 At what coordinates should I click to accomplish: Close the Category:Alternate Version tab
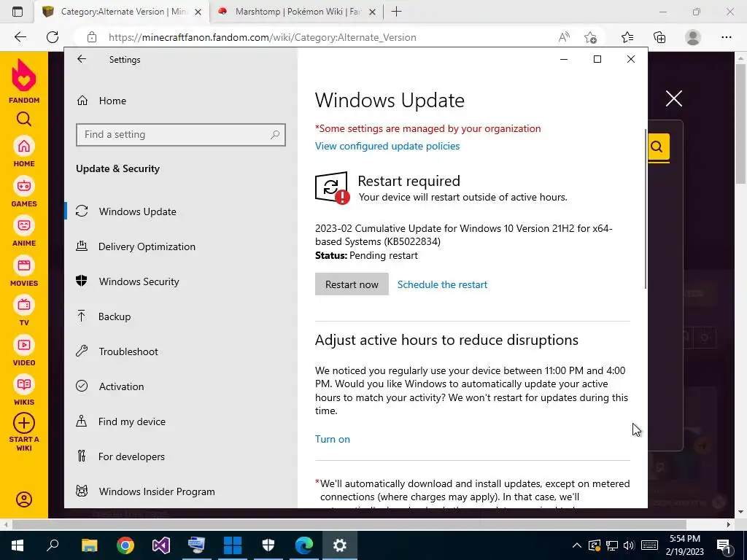(x=198, y=12)
